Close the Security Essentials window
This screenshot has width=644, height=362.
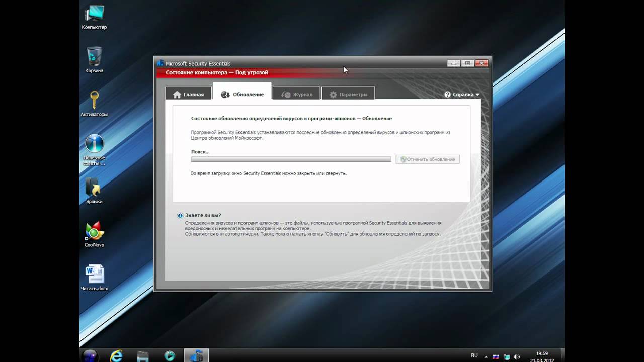(482, 63)
